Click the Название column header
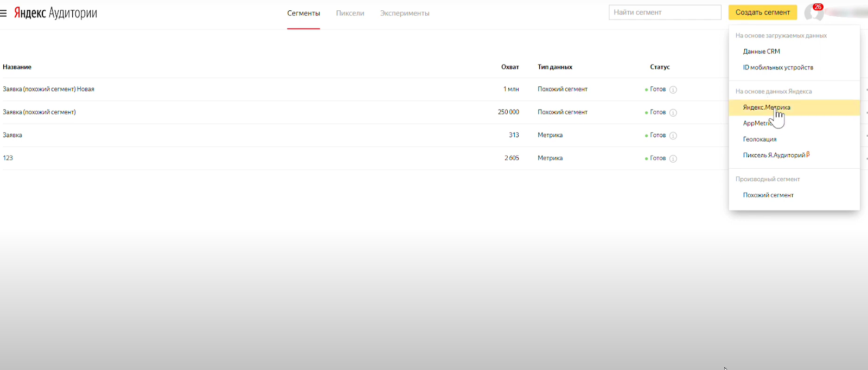Screen dimensions: 868x370 pos(17,67)
